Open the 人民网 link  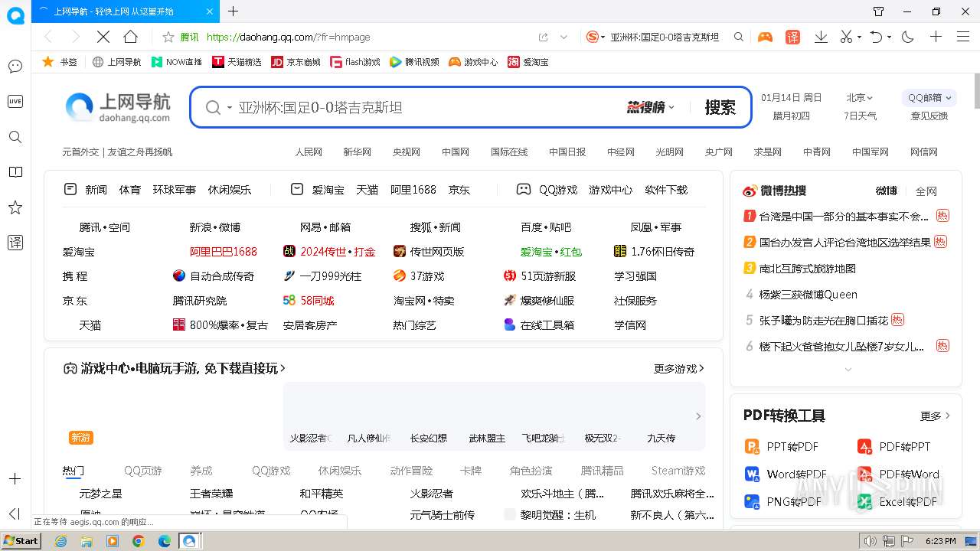pos(309,152)
